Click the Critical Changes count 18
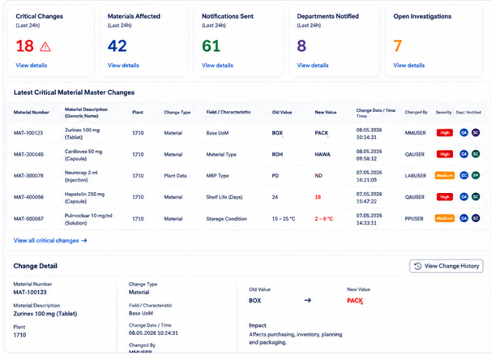Image resolution: width=492 pixels, height=360 pixels. coord(25,46)
